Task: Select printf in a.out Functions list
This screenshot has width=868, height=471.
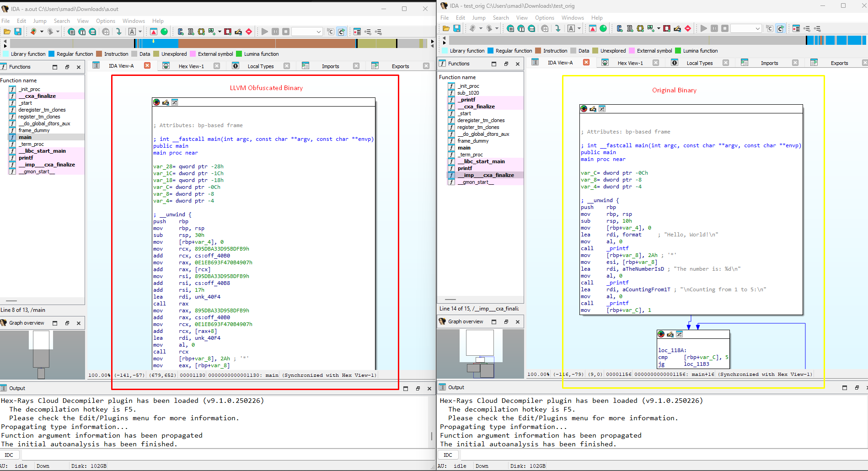Action: coord(26,158)
